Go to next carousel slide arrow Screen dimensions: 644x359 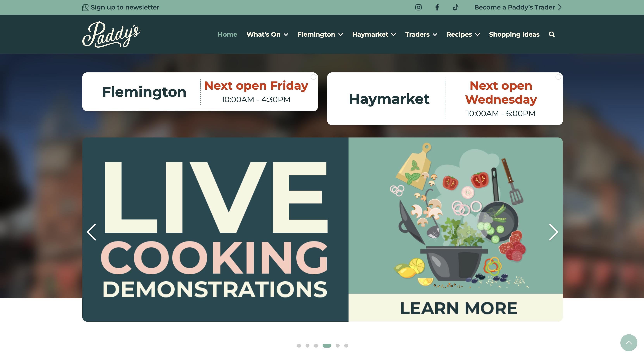coord(553,232)
